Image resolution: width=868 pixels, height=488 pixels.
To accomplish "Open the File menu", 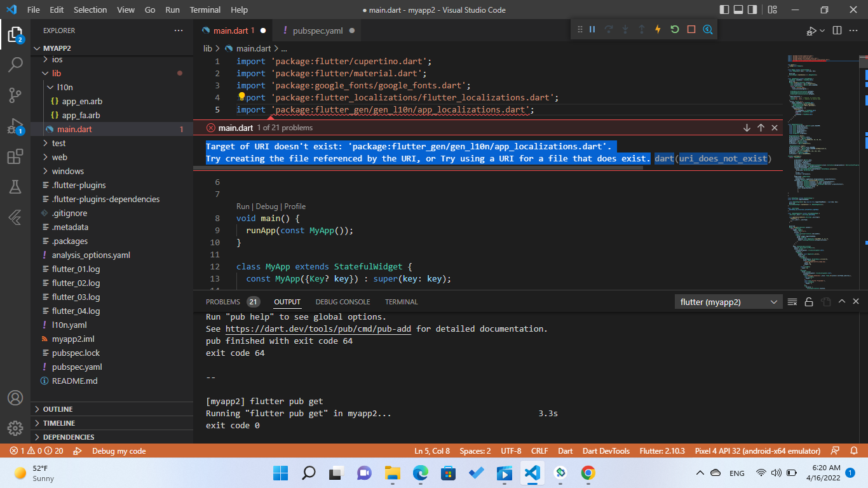I will point(33,10).
